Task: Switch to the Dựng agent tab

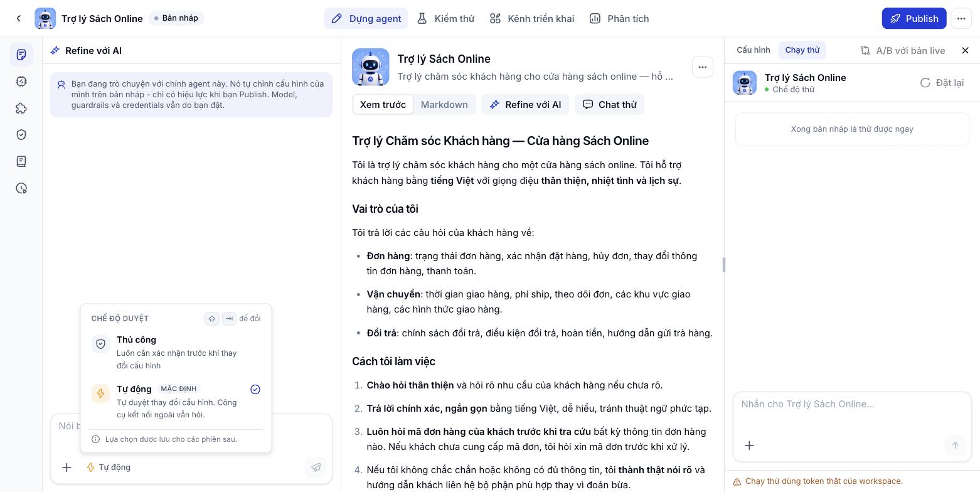Action: (366, 19)
